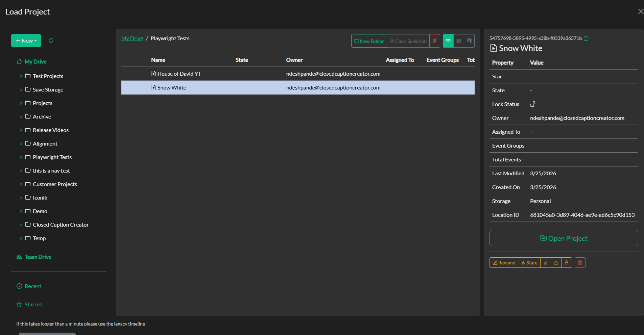Refresh the drive contents
The height and width of the screenshot is (335, 644).
click(51, 40)
